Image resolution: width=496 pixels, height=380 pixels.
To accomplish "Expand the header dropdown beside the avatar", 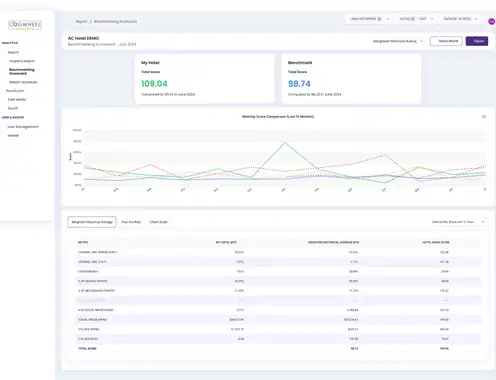I will point(460,19).
